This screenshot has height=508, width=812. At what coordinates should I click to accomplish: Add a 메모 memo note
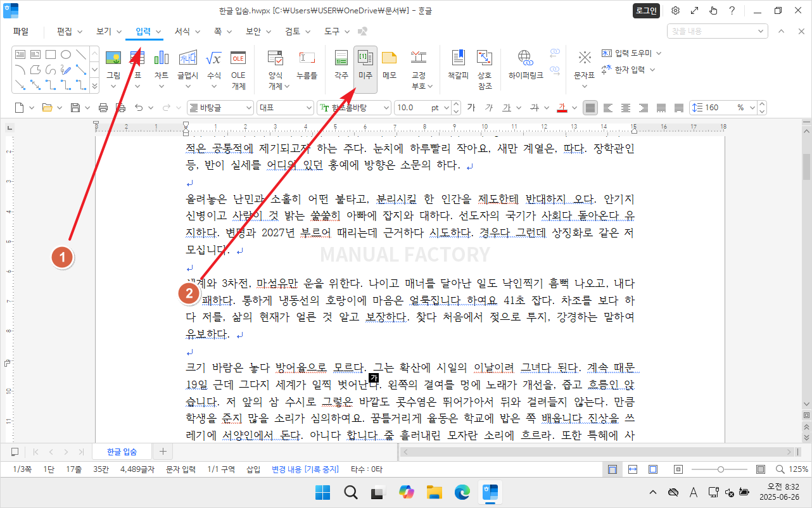click(x=389, y=63)
